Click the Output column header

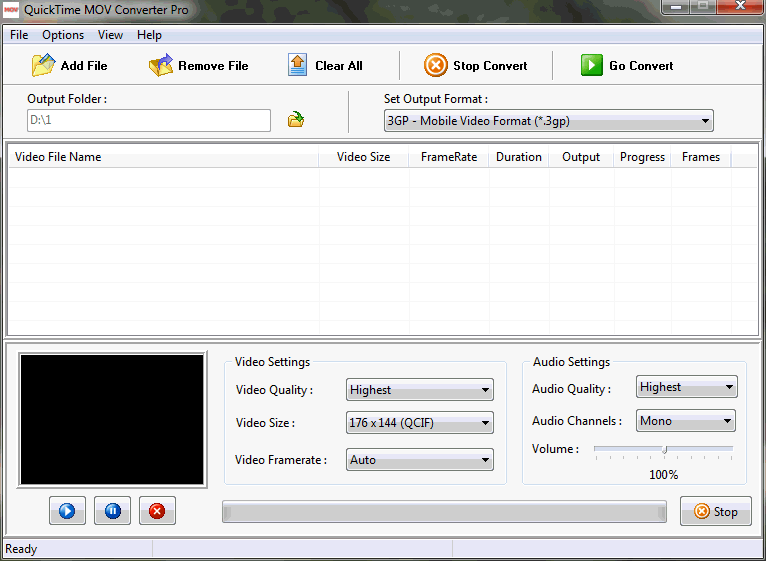pyautogui.click(x=581, y=157)
